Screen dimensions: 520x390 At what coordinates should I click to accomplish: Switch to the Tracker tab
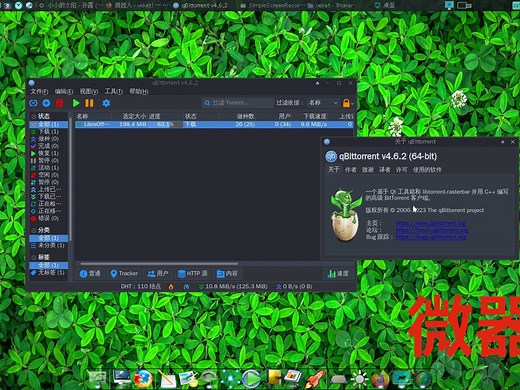124,274
